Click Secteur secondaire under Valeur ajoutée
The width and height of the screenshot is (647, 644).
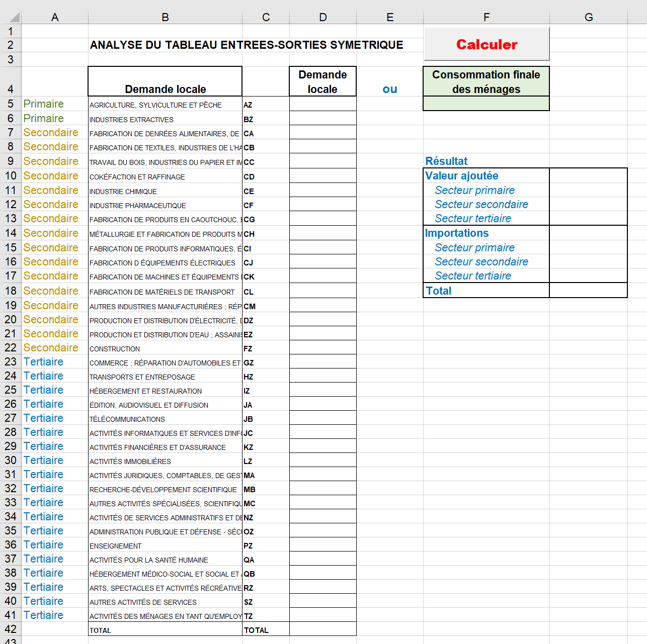coord(481,204)
